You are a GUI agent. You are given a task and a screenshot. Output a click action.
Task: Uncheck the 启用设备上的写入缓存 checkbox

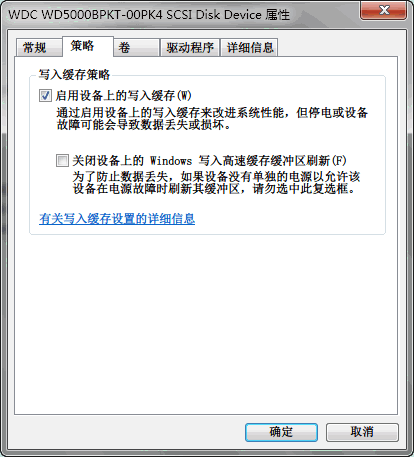point(45,96)
